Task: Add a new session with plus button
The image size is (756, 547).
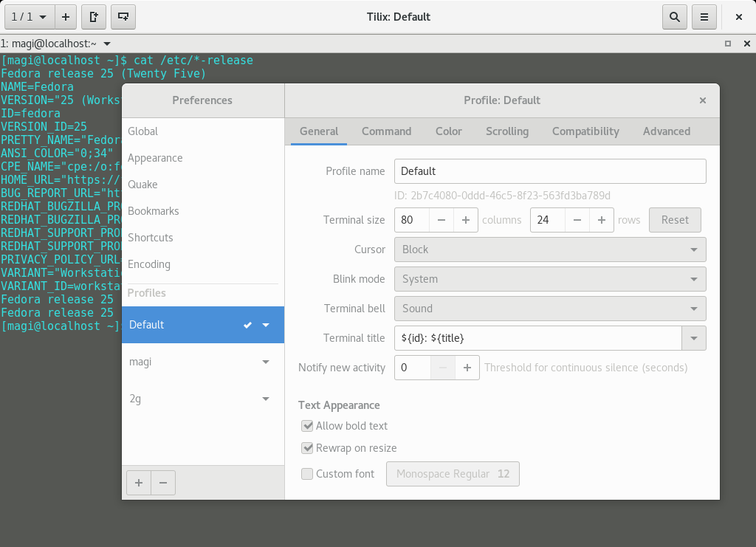Action: pos(66,17)
